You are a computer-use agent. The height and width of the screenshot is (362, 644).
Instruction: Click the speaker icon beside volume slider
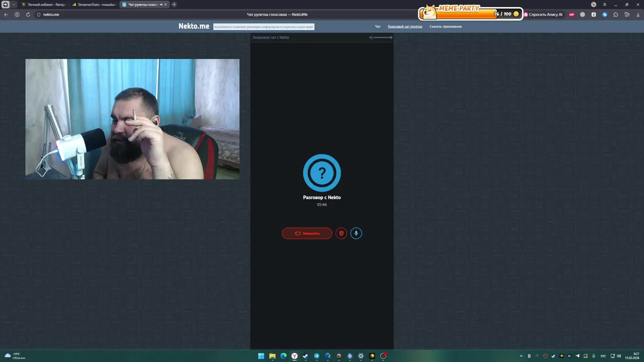tap(371, 38)
